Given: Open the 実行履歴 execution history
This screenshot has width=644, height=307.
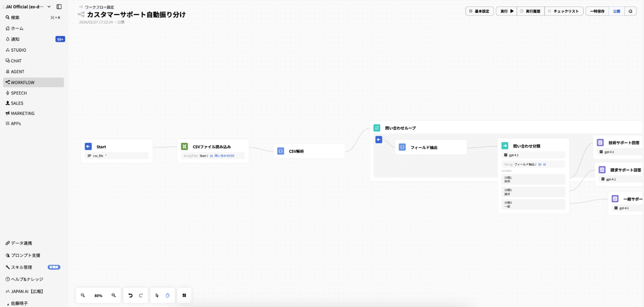Looking at the screenshot, I should tap(530, 11).
